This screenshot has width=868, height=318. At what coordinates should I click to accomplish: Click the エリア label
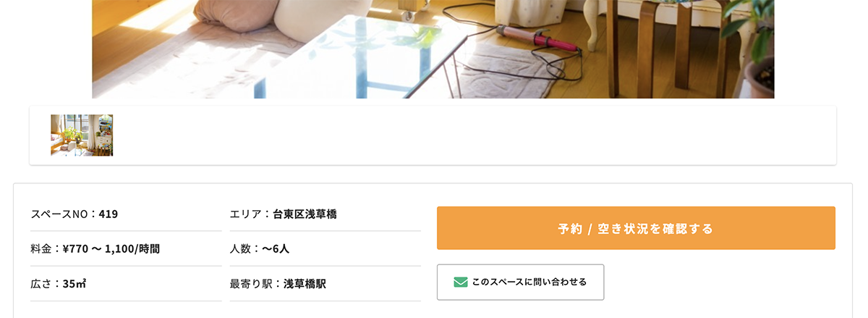[245, 214]
